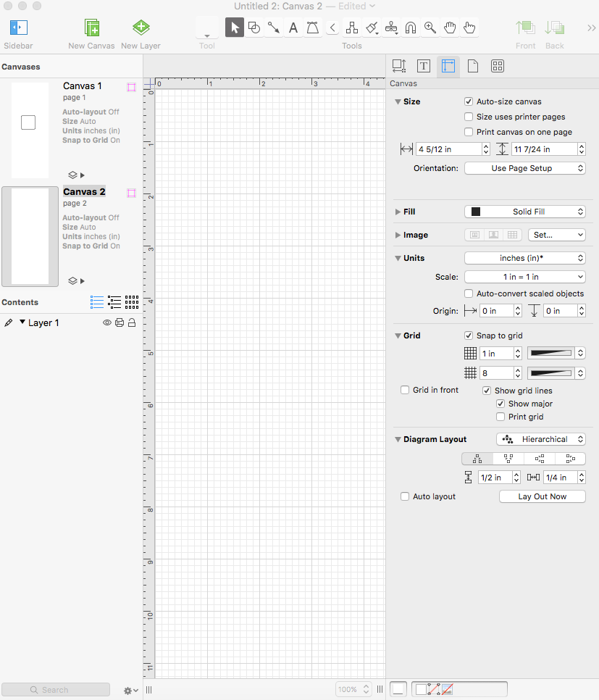This screenshot has height=700, width=599.
Task: Enable Auto layout checkbox
Action: (x=405, y=496)
